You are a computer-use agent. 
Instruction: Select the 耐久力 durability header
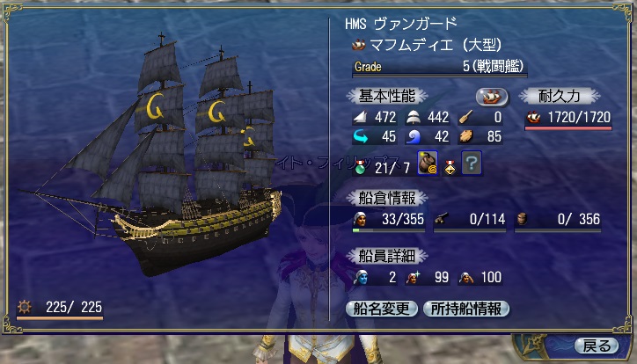coord(559,96)
